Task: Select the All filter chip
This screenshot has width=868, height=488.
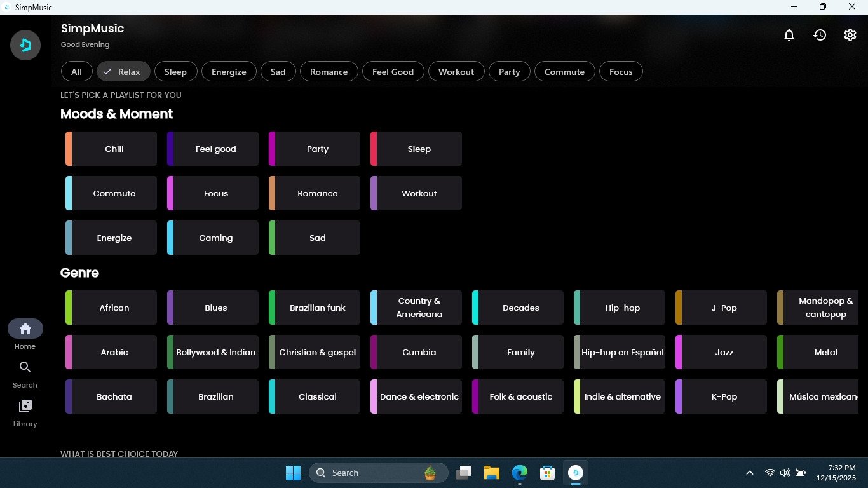Action: coord(76,72)
